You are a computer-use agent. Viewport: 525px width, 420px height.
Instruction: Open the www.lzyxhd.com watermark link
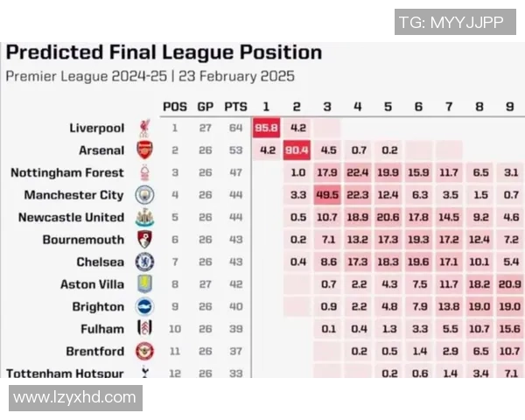(x=75, y=397)
